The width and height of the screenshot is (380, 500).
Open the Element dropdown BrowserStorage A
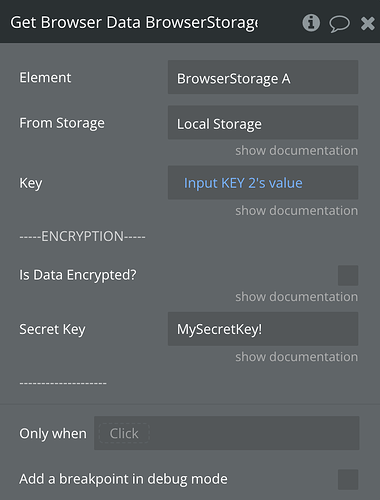[x=263, y=77]
